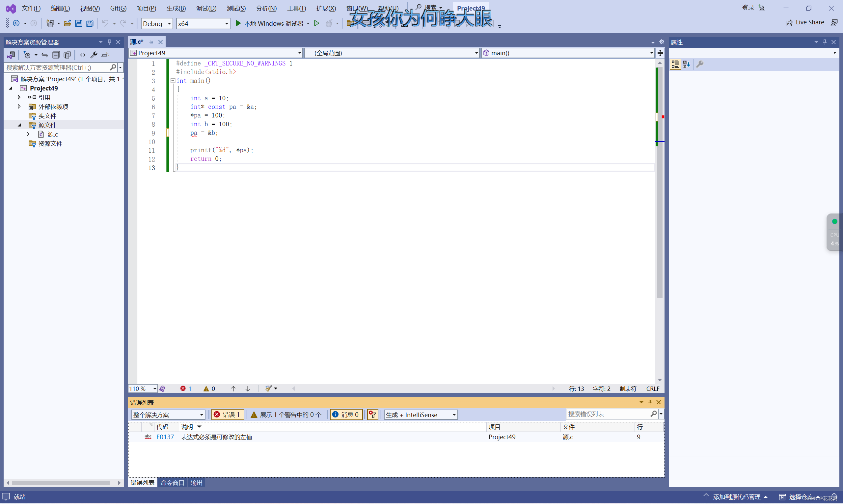Click the Save All toolbar icon
Screen dimensions: 843x504
[x=90, y=23]
